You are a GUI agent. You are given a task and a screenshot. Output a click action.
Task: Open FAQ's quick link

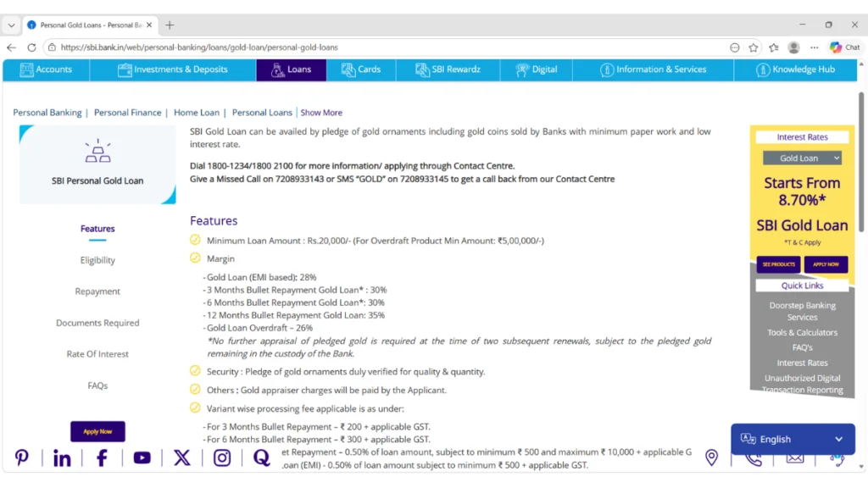[x=802, y=347]
